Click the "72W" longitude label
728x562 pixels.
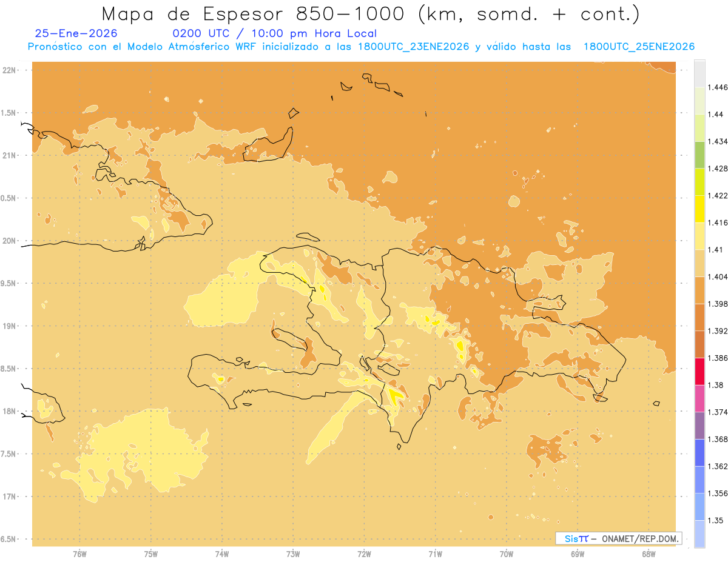tap(364, 554)
